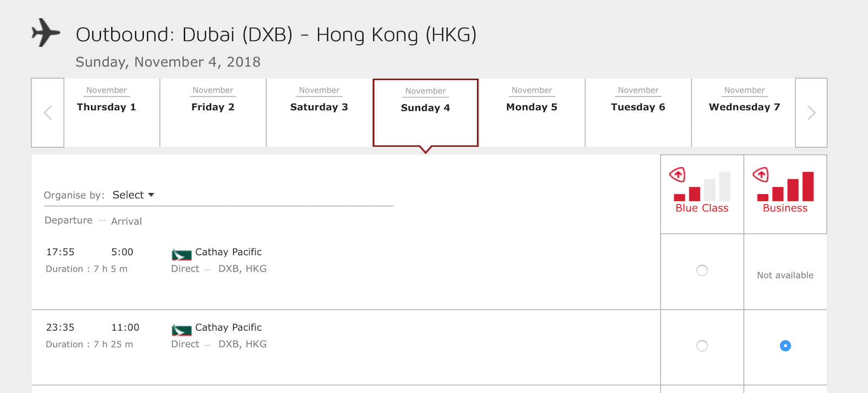
Task: Choose Monday 5 November date tab
Action: [x=532, y=113]
